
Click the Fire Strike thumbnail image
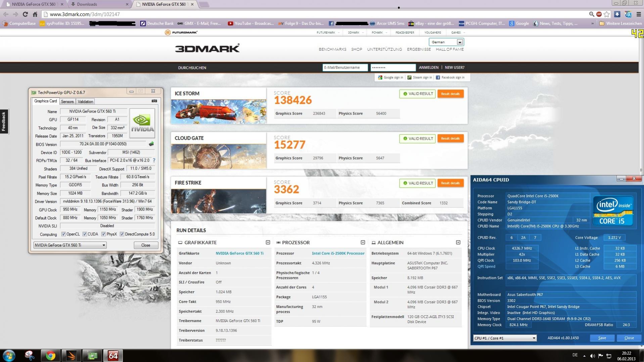tap(219, 201)
